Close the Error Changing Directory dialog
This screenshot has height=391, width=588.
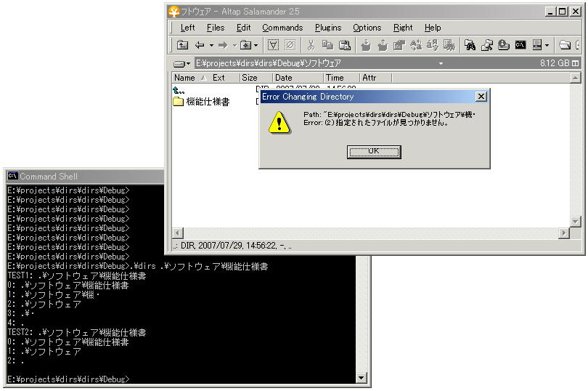(x=481, y=97)
